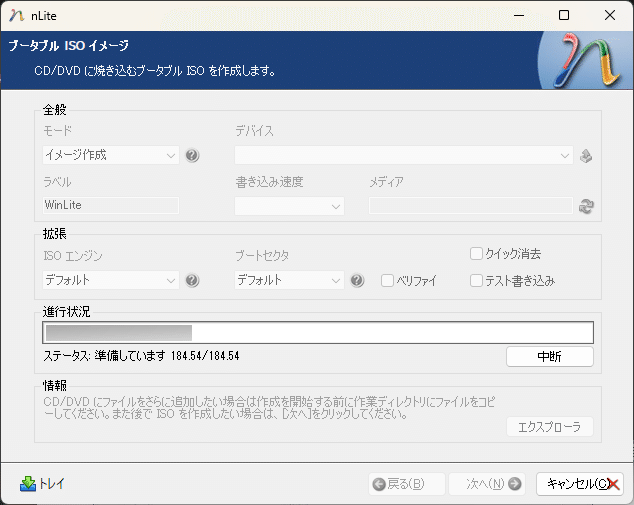Viewport: 634px width, 505px height.
Task: Enable the クイック消去 checkbox
Action: (x=476, y=254)
